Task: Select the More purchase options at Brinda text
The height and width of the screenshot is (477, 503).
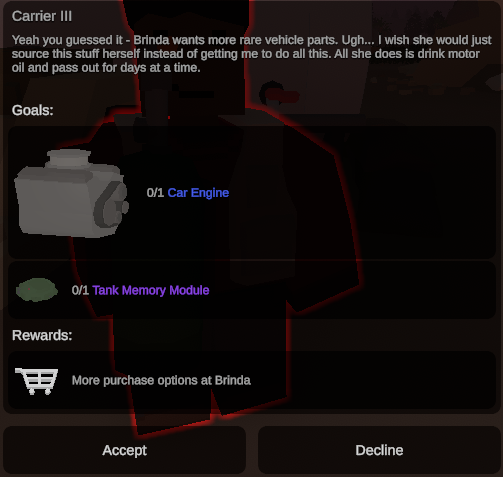Action: click(161, 380)
